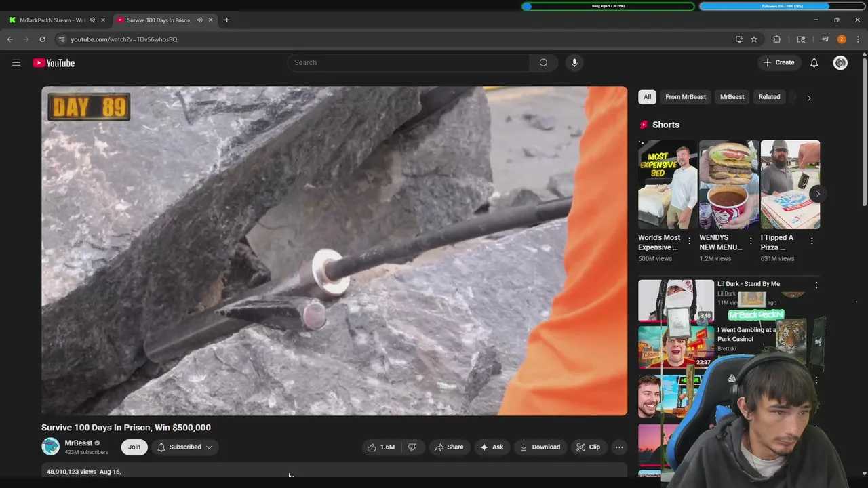868x488 pixels.
Task: Select the MrBeast filter chip
Action: point(732,97)
